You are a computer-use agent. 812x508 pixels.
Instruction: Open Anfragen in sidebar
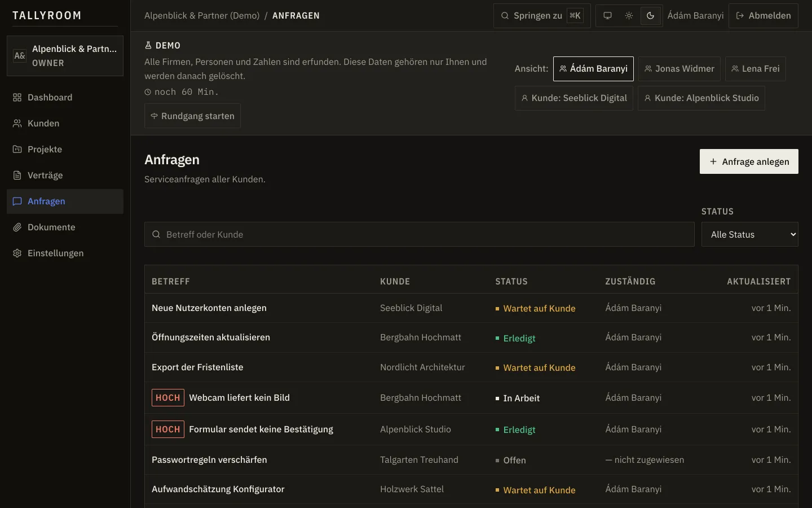point(65,202)
